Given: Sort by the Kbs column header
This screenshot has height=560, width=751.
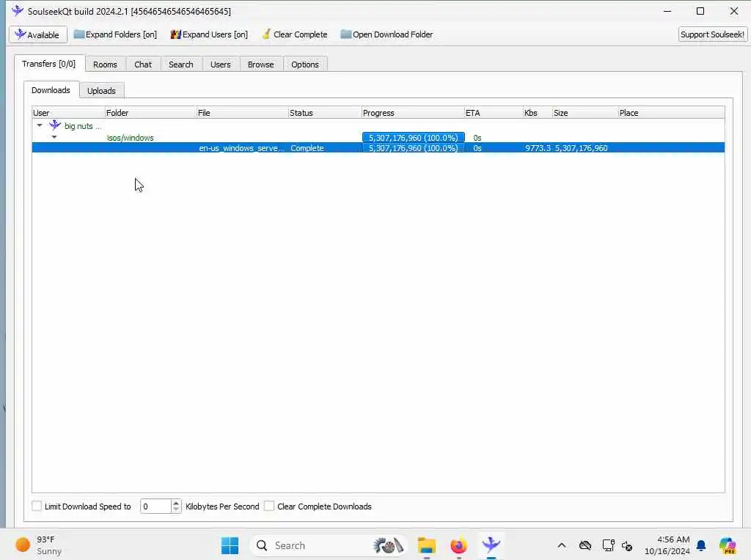Looking at the screenshot, I should pos(538,112).
